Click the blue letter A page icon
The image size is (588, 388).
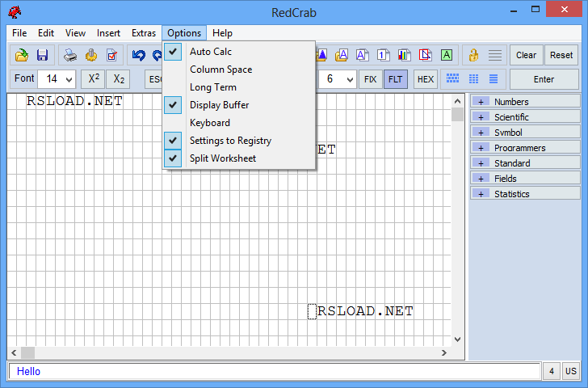click(x=362, y=55)
